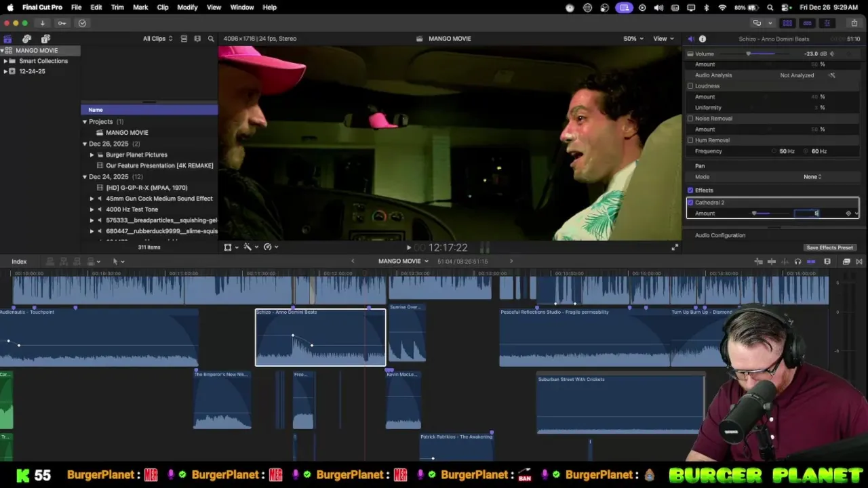Click the browser search magnifier icon

click(x=211, y=39)
